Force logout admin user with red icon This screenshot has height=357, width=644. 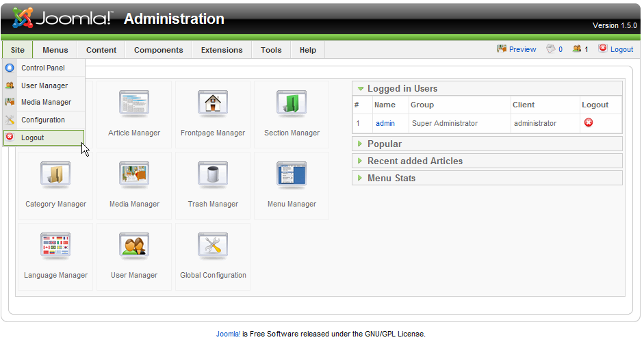[588, 123]
